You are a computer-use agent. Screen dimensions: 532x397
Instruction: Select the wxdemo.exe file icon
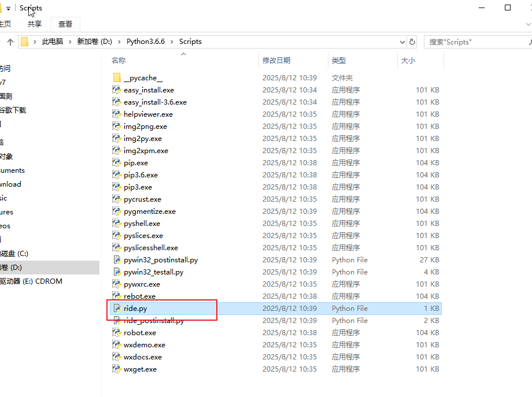117,345
